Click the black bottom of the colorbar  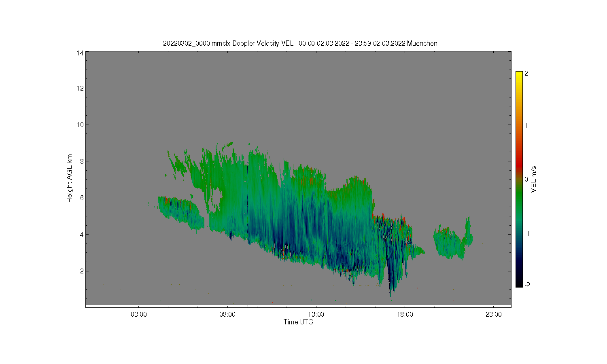(519, 283)
